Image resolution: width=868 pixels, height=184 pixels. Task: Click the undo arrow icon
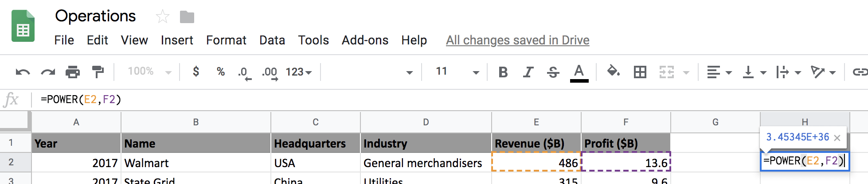[23, 72]
